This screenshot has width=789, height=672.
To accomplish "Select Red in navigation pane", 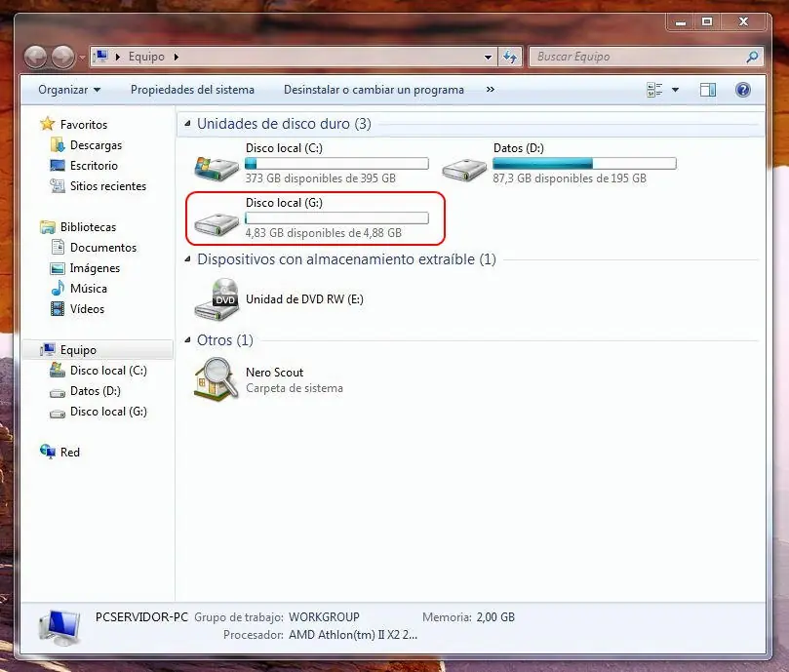I will [x=70, y=453].
